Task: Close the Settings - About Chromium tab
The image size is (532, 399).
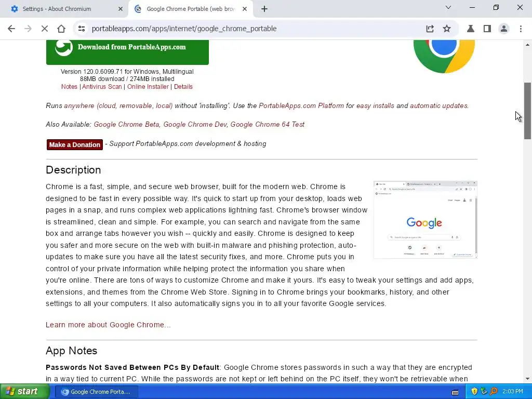Action: click(121, 9)
